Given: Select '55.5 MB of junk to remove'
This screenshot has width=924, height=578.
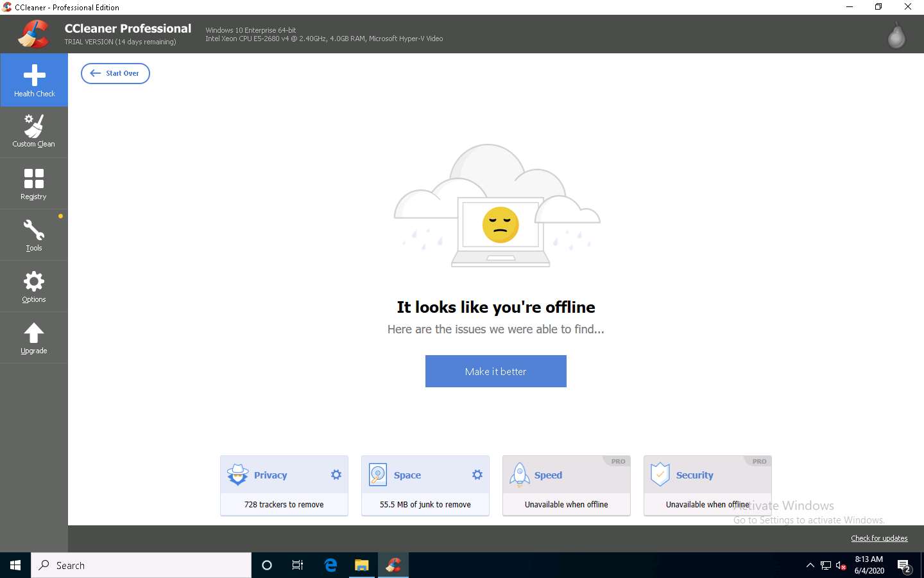Looking at the screenshot, I should (425, 505).
